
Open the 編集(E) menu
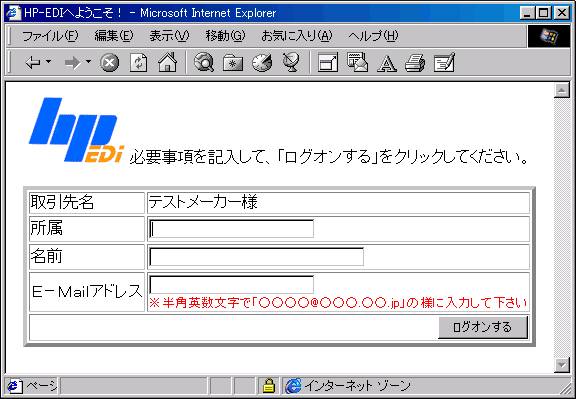click(114, 36)
